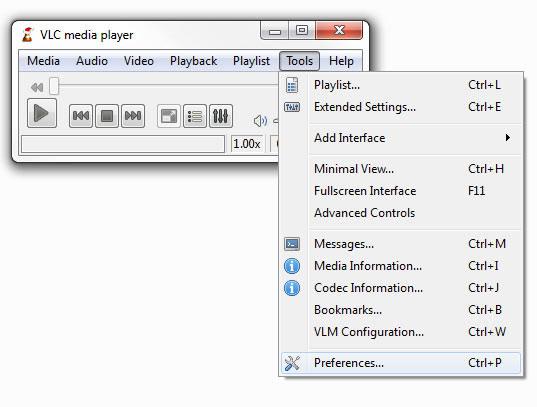Open Preferences... from Tools menu
Image resolution: width=537 pixels, height=407 pixels.
(x=401, y=363)
